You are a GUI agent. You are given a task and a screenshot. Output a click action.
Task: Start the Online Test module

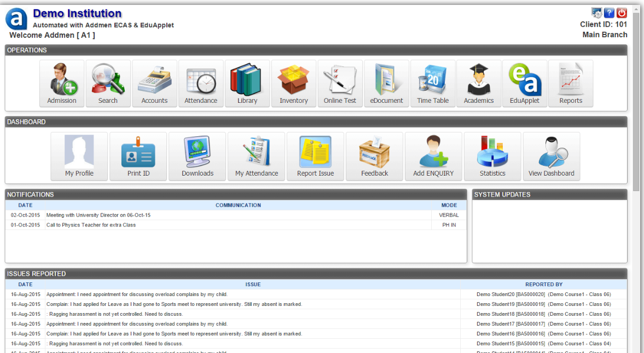(x=340, y=83)
